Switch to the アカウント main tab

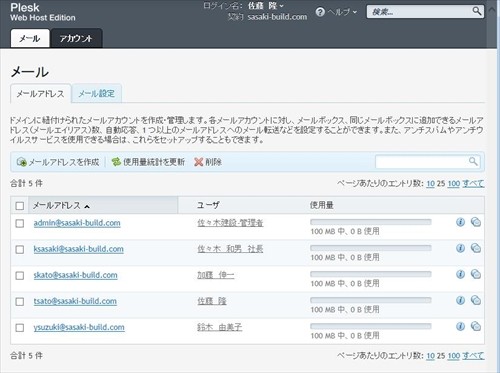(x=76, y=38)
